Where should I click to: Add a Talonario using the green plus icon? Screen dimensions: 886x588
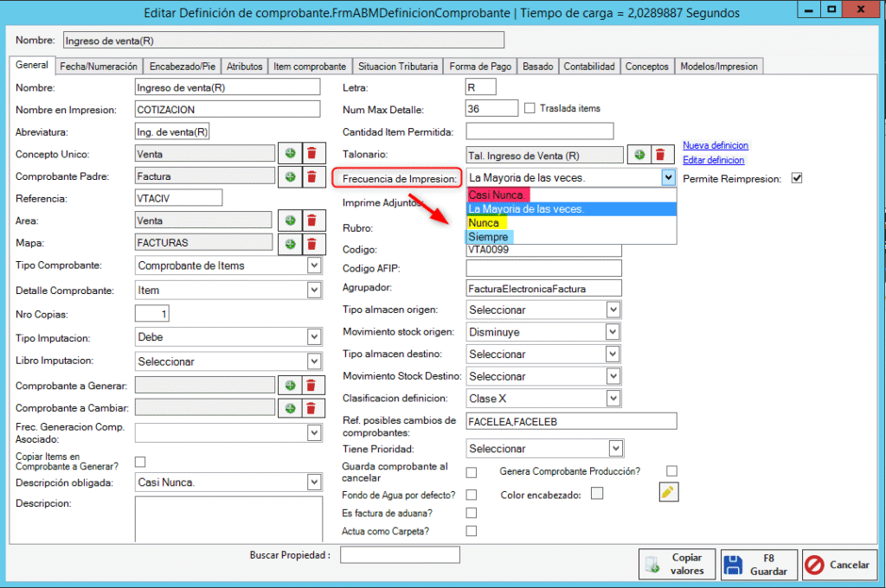(x=639, y=155)
